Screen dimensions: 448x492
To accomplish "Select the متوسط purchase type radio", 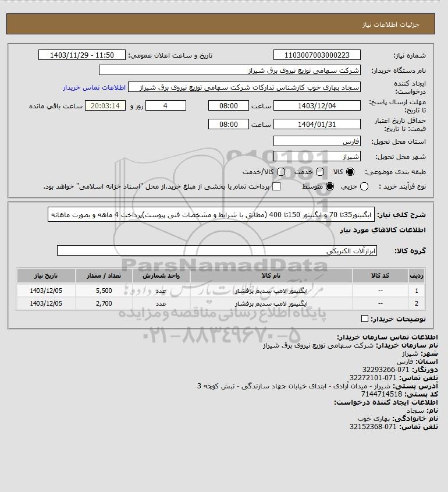I will click(330, 186).
